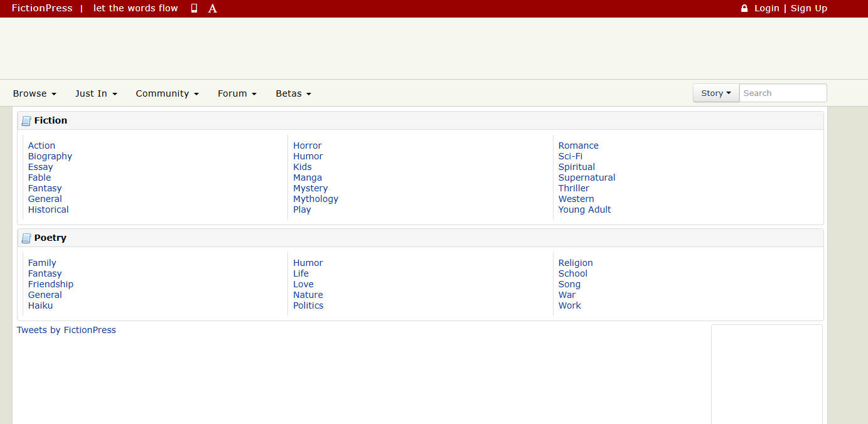Open the Browse dropdown menu

[x=35, y=93]
